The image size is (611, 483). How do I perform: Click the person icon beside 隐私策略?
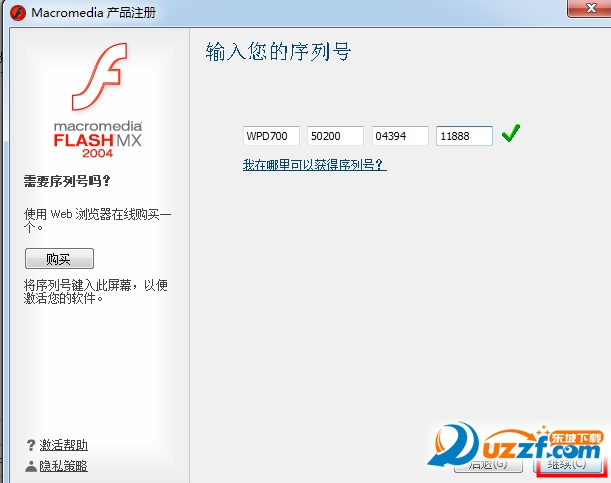tap(31, 466)
